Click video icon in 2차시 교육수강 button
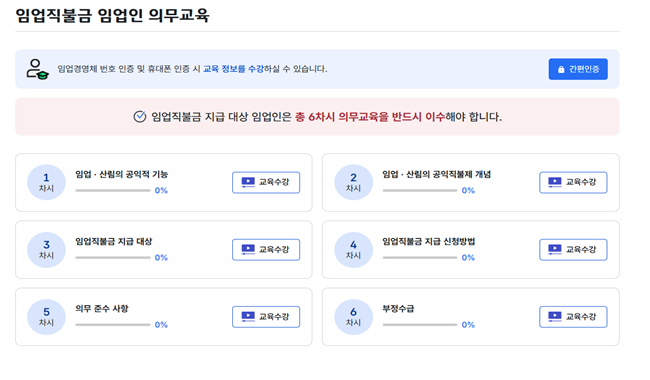 (555, 182)
